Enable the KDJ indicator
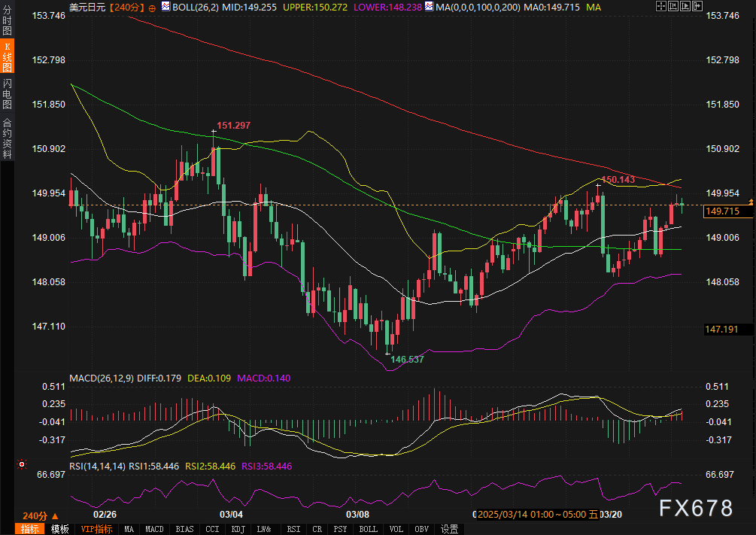The width and height of the screenshot is (756, 535). point(238,529)
